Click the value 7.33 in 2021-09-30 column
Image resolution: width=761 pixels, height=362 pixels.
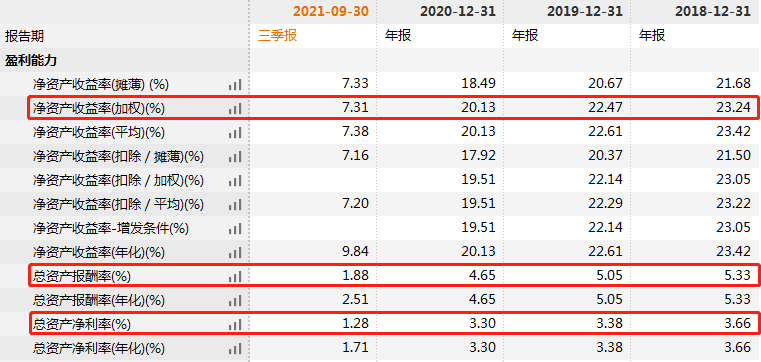pos(355,83)
